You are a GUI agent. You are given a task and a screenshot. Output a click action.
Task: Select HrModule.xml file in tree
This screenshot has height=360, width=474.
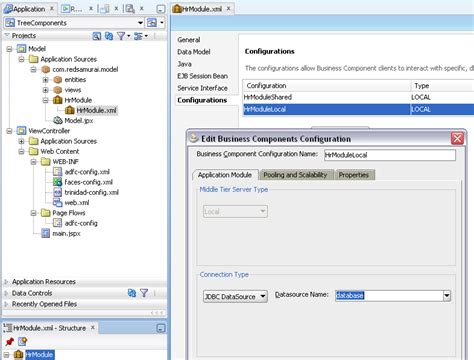tap(96, 110)
